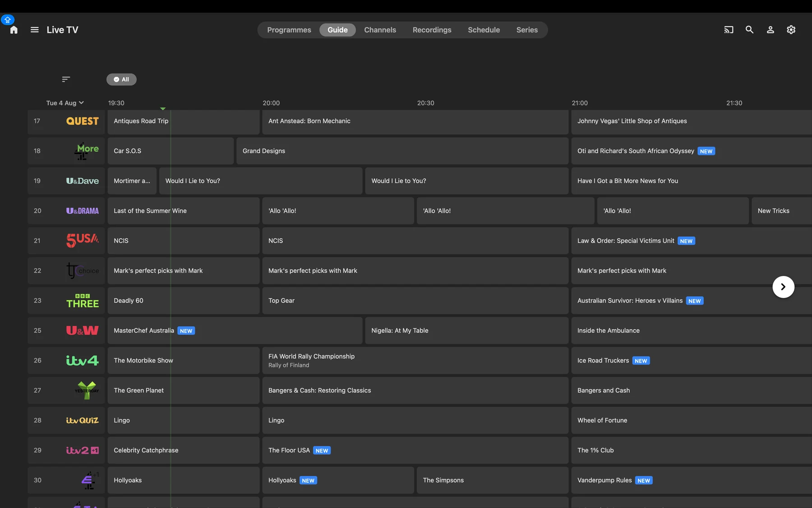Open Antiques Road Trip on QUEST
Viewport: 812px width, 508px height.
coord(184,121)
